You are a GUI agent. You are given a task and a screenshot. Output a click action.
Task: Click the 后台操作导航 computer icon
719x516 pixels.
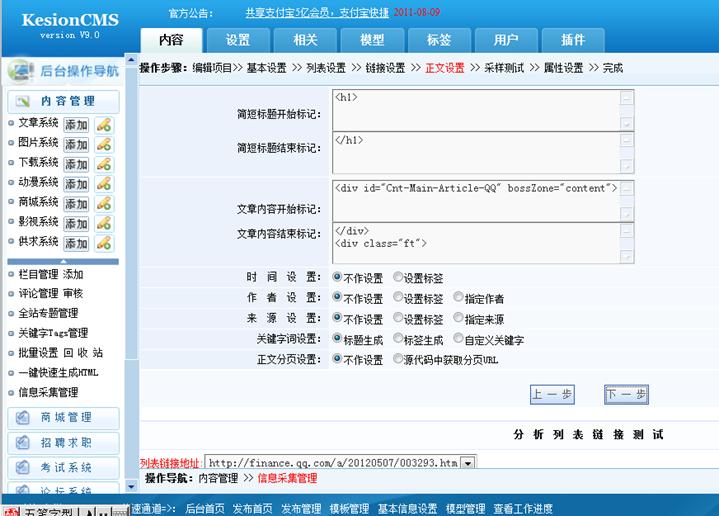tap(21, 71)
